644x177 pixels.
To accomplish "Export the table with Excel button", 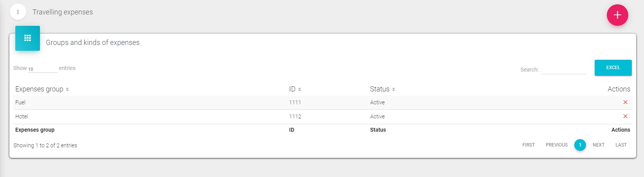I will [x=613, y=68].
